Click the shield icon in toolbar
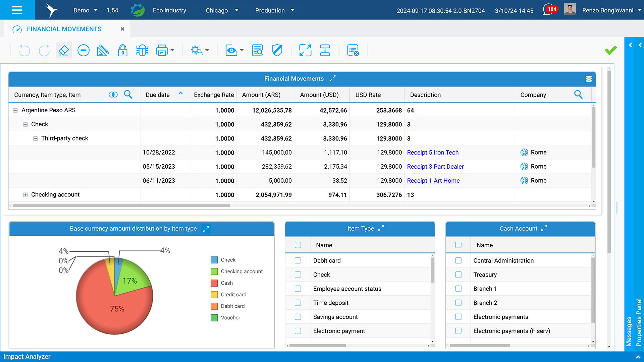The image size is (644, 362). pos(277,51)
